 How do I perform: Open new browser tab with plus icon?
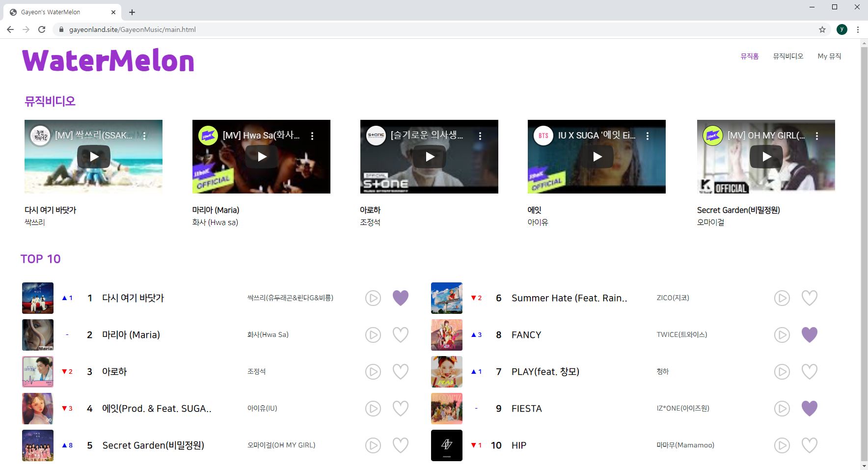pos(132,12)
